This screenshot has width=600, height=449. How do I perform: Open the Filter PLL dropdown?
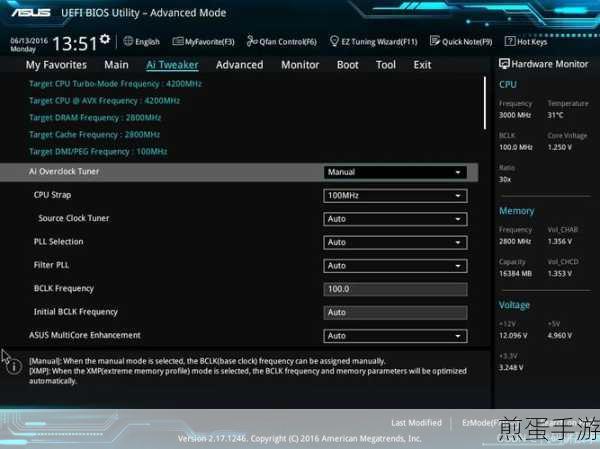point(395,266)
